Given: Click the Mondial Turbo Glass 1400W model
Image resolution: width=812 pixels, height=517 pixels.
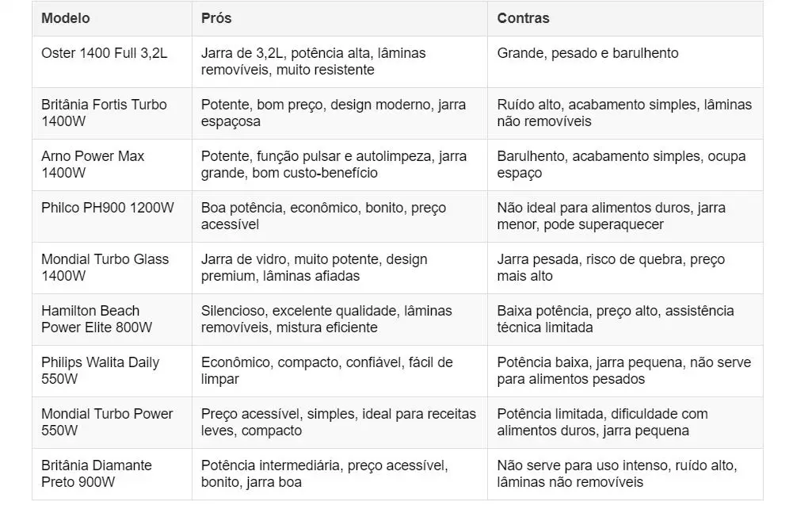Looking at the screenshot, I should 105,267.
